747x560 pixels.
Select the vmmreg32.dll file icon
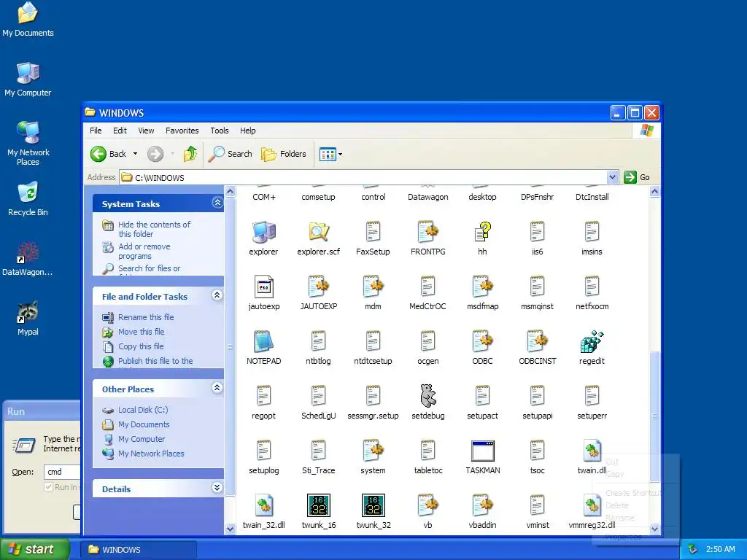pyautogui.click(x=592, y=506)
